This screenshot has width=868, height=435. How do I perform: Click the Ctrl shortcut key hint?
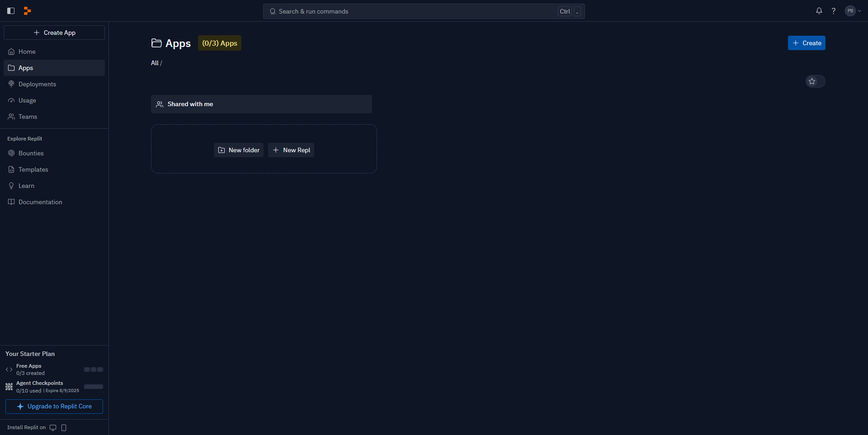click(x=565, y=12)
